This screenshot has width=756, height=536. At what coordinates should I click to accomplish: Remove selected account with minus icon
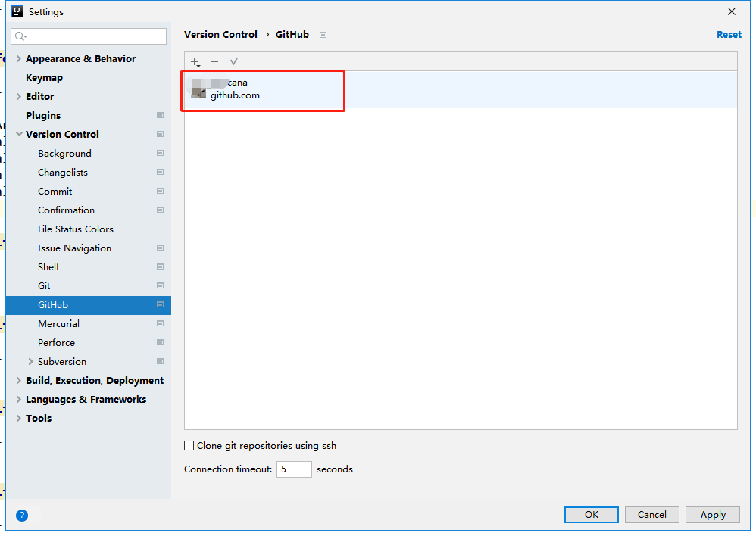[214, 61]
